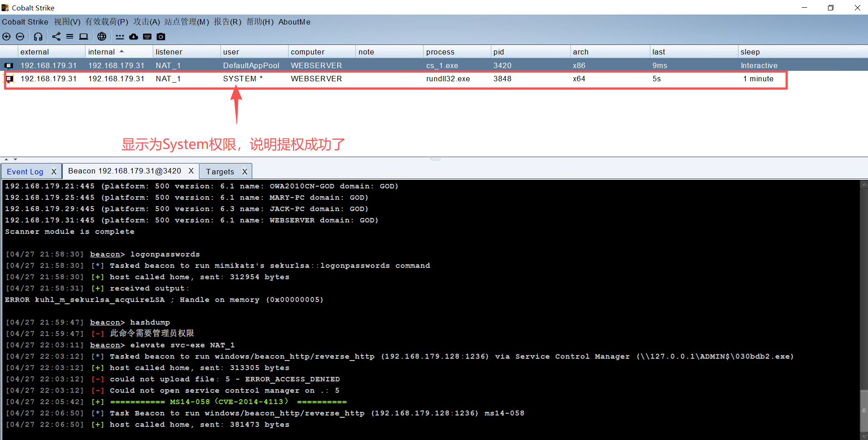Sort sessions by note column
Viewport: 868px width, 440px height.
pos(389,52)
